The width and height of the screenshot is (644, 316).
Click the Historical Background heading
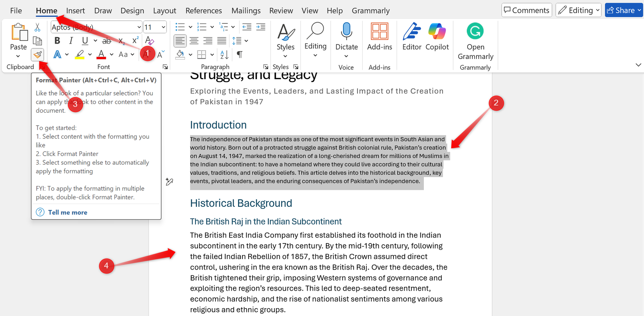tap(241, 203)
